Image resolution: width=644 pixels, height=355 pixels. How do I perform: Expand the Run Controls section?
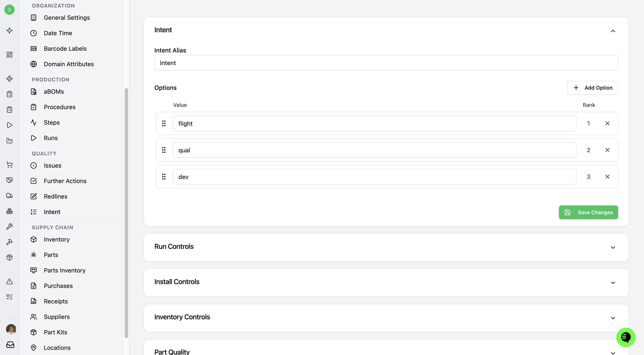coord(613,248)
